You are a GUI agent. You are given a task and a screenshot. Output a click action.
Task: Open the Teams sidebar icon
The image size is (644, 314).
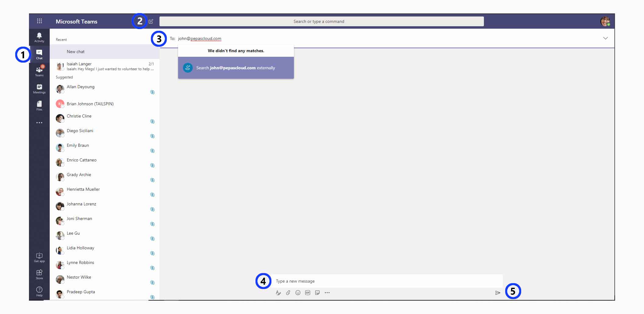pyautogui.click(x=39, y=71)
